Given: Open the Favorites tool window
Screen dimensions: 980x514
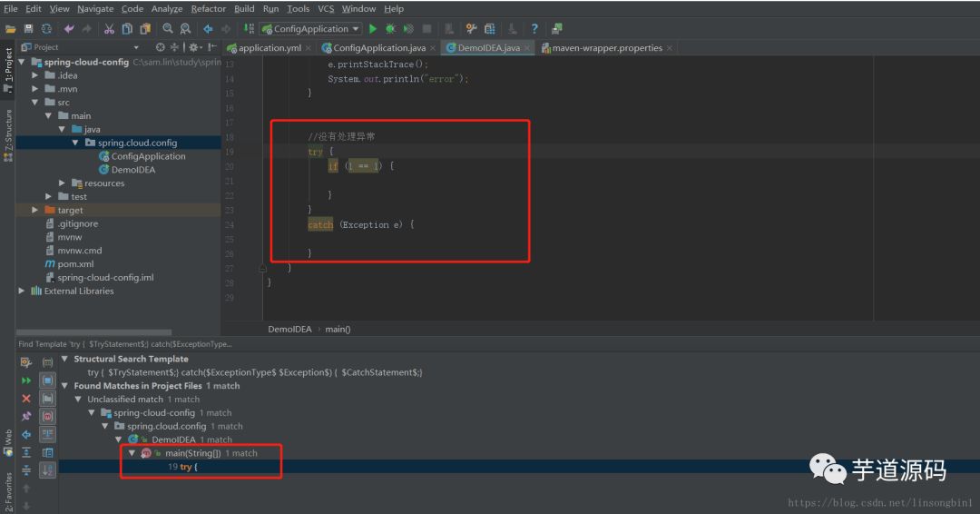Looking at the screenshot, I should 8,492.
